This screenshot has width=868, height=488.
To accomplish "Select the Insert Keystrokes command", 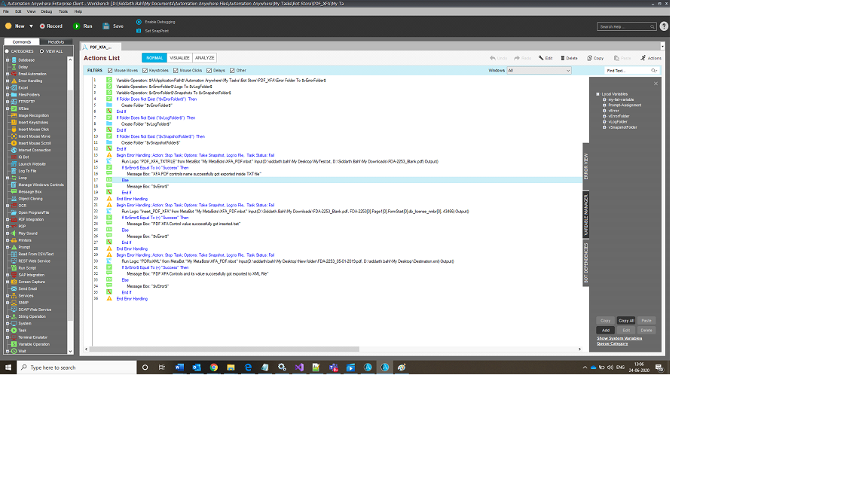I will (x=32, y=122).
